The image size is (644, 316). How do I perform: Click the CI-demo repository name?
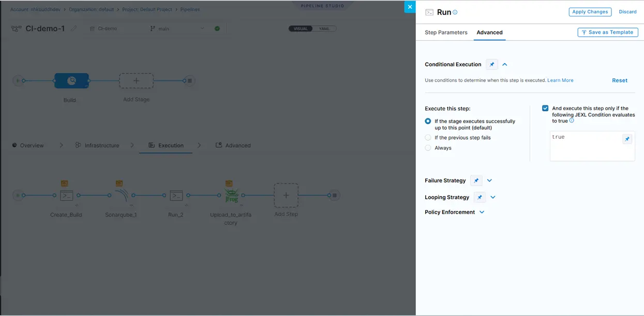click(x=107, y=28)
